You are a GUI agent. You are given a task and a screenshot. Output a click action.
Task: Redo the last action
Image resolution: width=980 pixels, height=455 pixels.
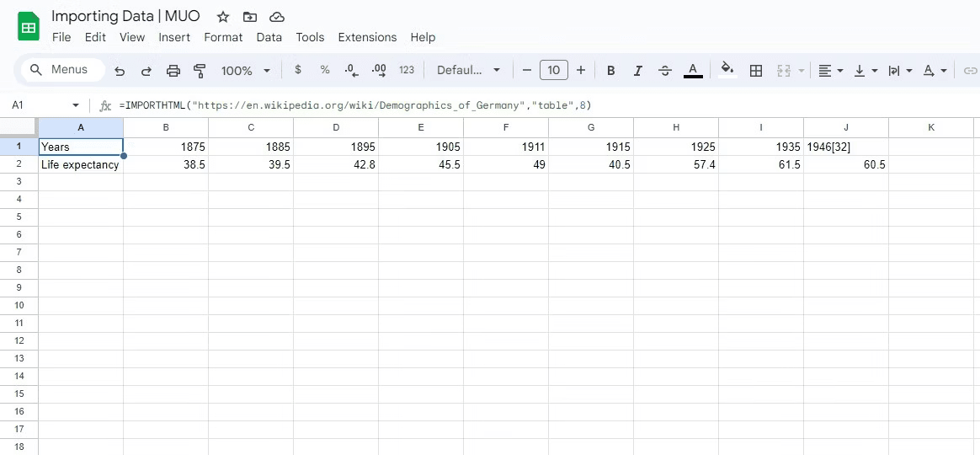pos(146,71)
